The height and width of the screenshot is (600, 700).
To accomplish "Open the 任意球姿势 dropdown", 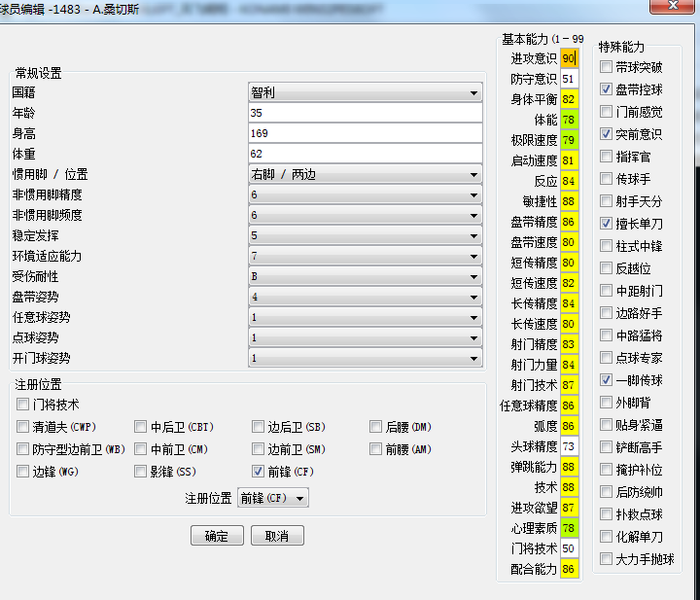I will [x=366, y=317].
